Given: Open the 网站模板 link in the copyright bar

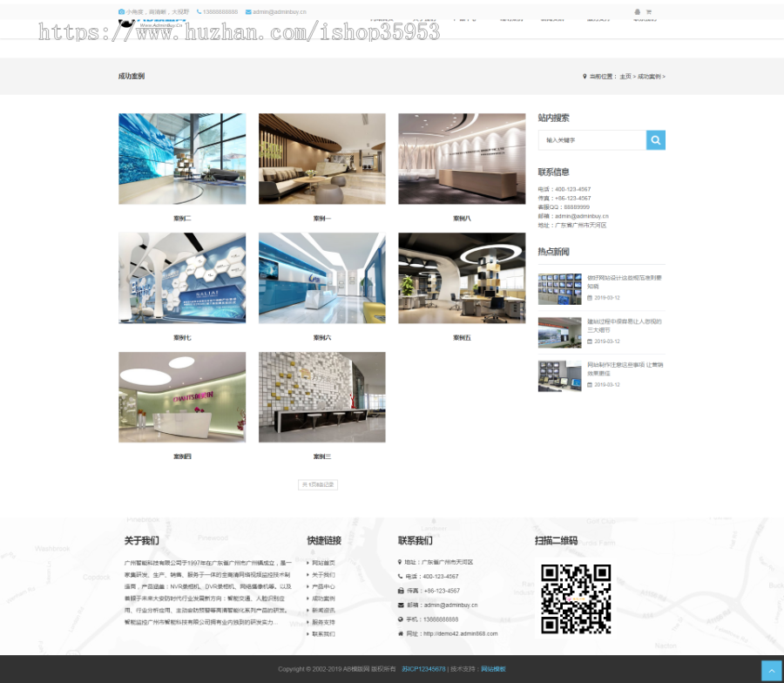Looking at the screenshot, I should point(493,669).
